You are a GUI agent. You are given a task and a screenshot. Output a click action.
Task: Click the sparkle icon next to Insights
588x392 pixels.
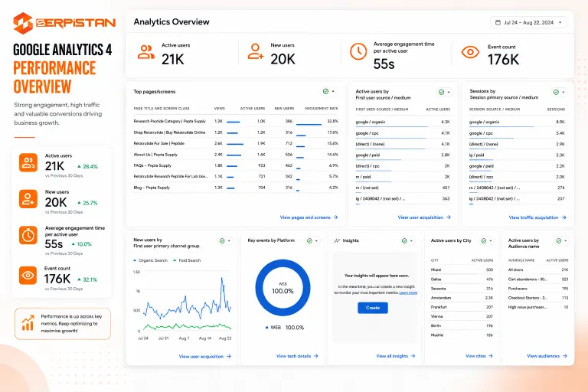[x=337, y=240]
